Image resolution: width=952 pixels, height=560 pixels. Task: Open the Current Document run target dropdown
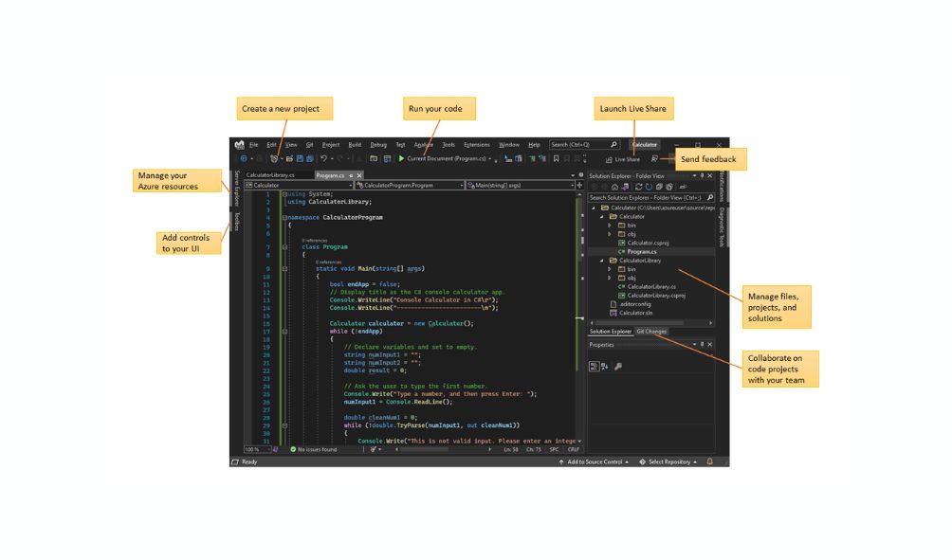tap(491, 156)
